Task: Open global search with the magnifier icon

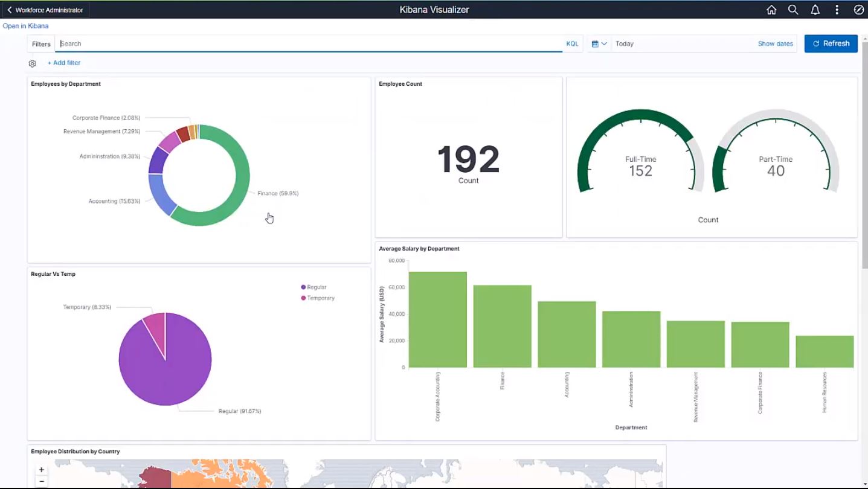Action: [793, 10]
